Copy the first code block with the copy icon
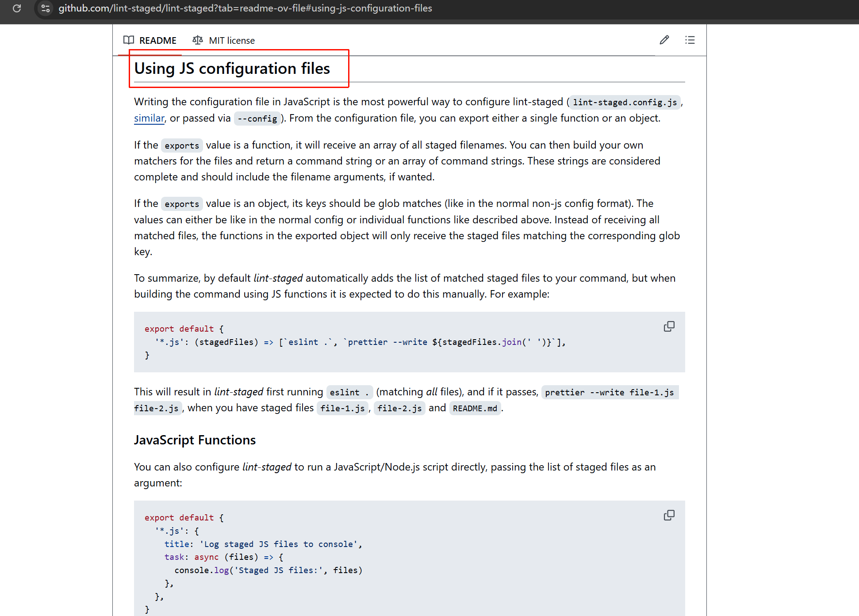The width and height of the screenshot is (859, 616). (669, 327)
